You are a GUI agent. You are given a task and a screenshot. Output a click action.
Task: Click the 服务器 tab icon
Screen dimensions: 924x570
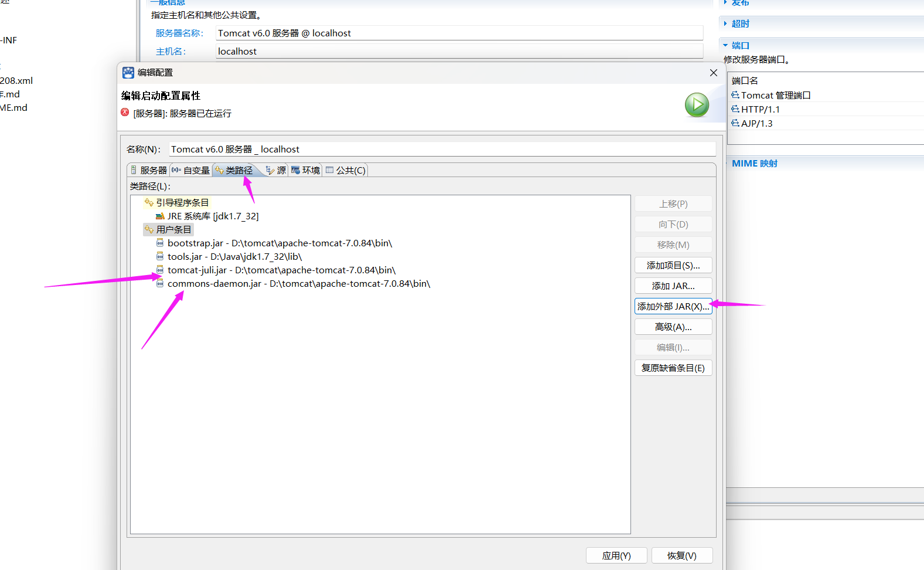[x=134, y=170]
